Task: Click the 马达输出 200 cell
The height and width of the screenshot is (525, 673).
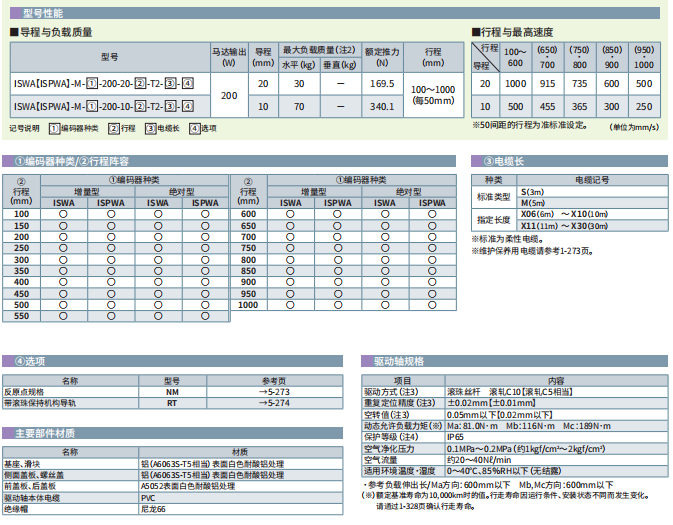Action: pyautogui.click(x=229, y=95)
